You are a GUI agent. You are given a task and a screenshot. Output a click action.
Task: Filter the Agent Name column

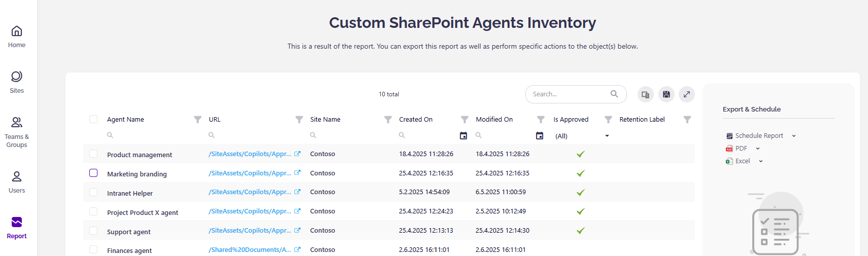[197, 120]
